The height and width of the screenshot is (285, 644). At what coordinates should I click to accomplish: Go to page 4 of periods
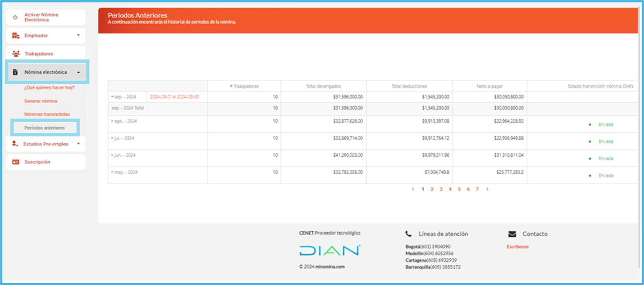tap(450, 189)
